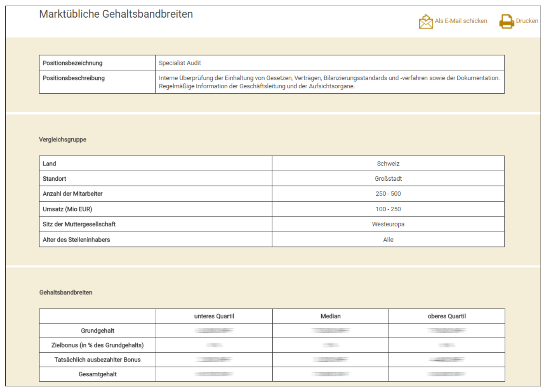The height and width of the screenshot is (392, 547).
Task: Click the 'Anzahl der Mitarbeiter' label
Action: pyautogui.click(x=73, y=194)
